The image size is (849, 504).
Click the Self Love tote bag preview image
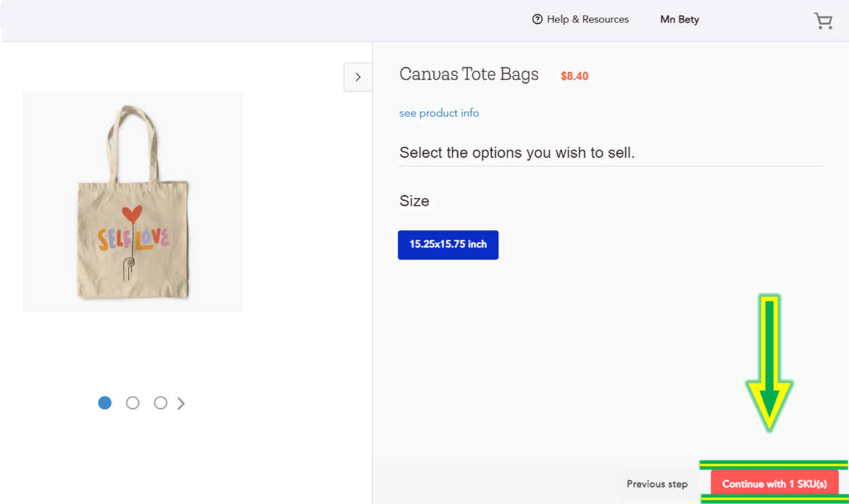point(133,202)
